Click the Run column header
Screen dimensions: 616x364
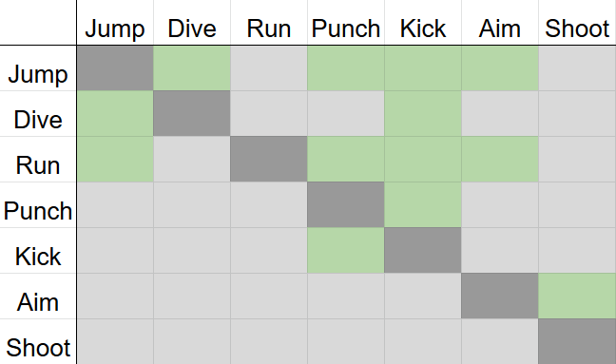click(269, 29)
